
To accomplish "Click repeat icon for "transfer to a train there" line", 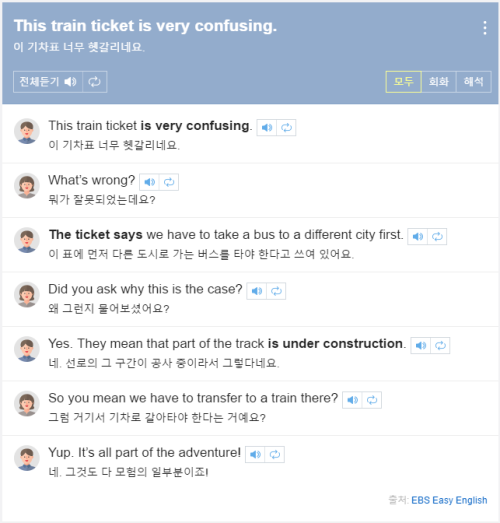I will (x=372, y=400).
